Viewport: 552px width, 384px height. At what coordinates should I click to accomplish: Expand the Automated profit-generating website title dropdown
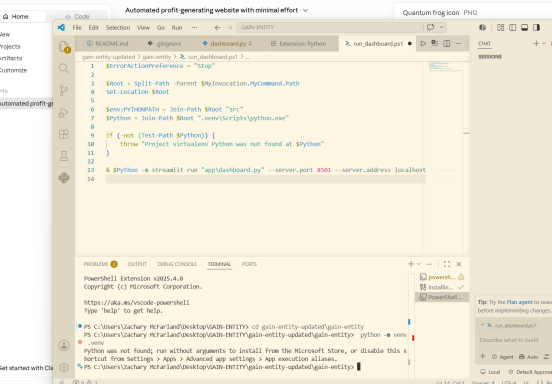305,11
